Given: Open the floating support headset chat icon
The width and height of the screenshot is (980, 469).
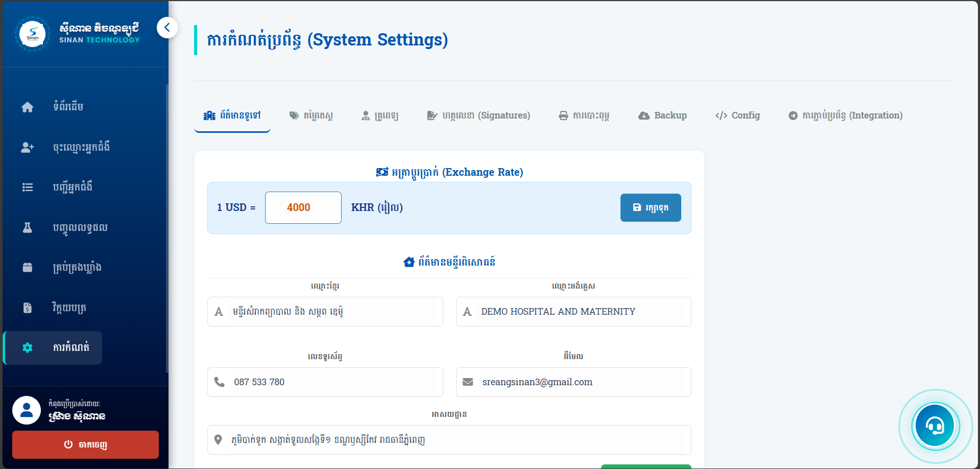Looking at the screenshot, I should (935, 426).
